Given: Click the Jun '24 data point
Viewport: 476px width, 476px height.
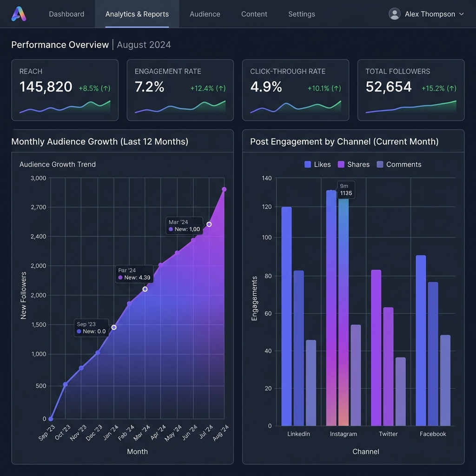Looking at the screenshot, I should 193,240.
